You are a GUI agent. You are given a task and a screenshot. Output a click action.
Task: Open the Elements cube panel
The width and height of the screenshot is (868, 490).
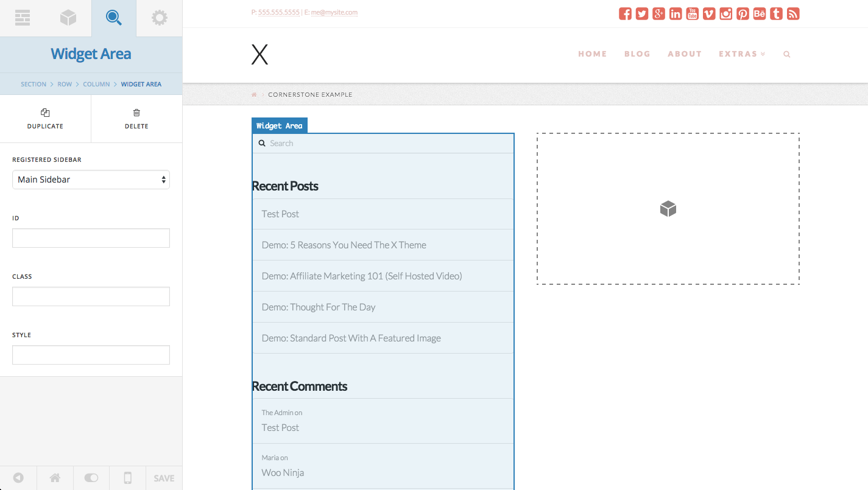click(68, 18)
